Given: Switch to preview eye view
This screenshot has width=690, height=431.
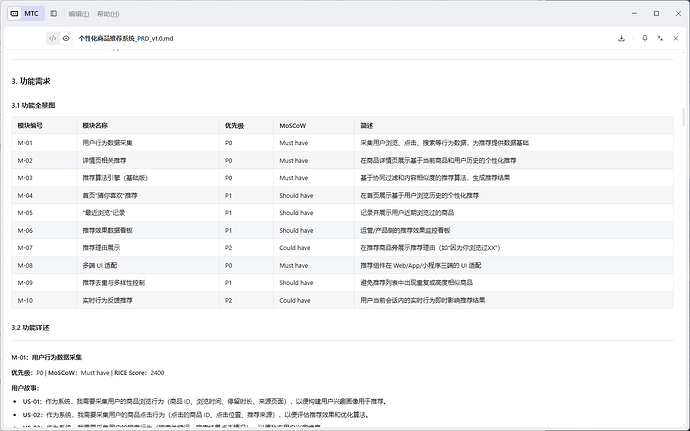Looking at the screenshot, I should coord(66,38).
